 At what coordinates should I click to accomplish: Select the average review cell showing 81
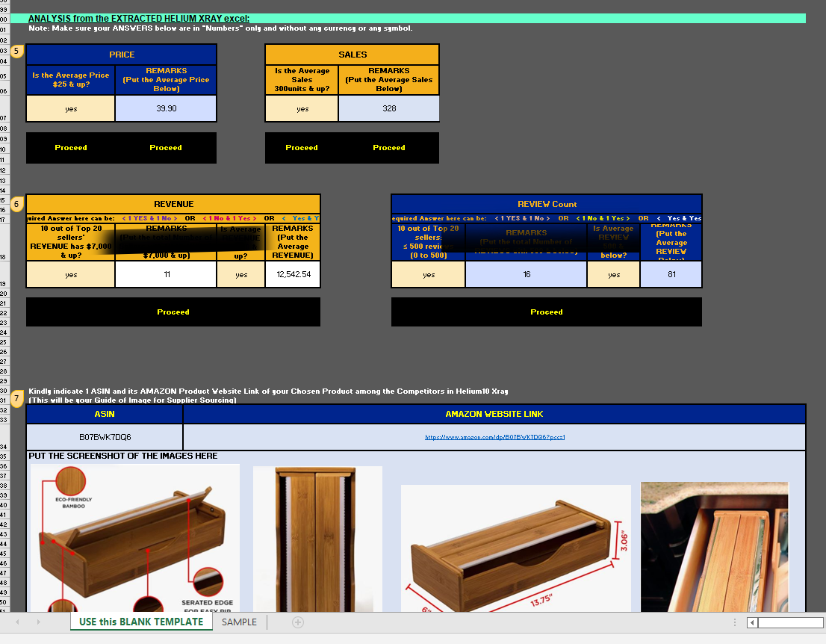[671, 275]
